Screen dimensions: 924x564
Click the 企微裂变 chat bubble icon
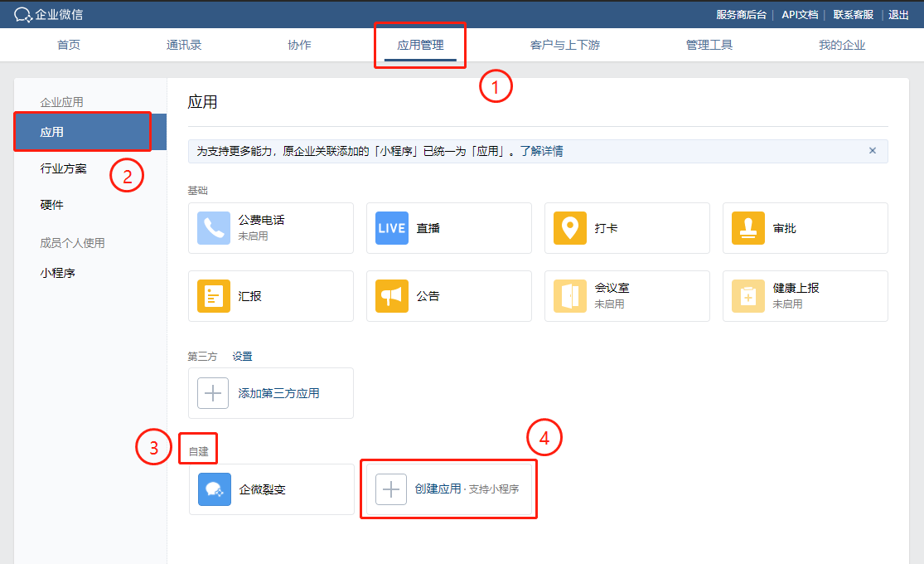(x=215, y=489)
